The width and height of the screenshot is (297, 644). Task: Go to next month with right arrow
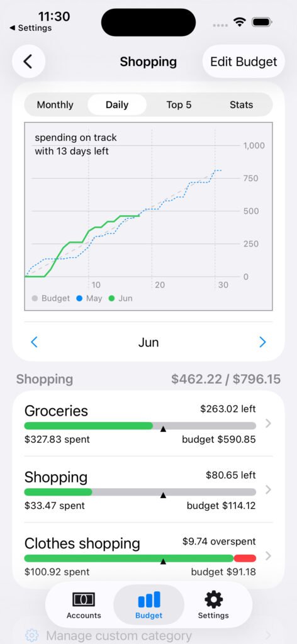(x=262, y=342)
